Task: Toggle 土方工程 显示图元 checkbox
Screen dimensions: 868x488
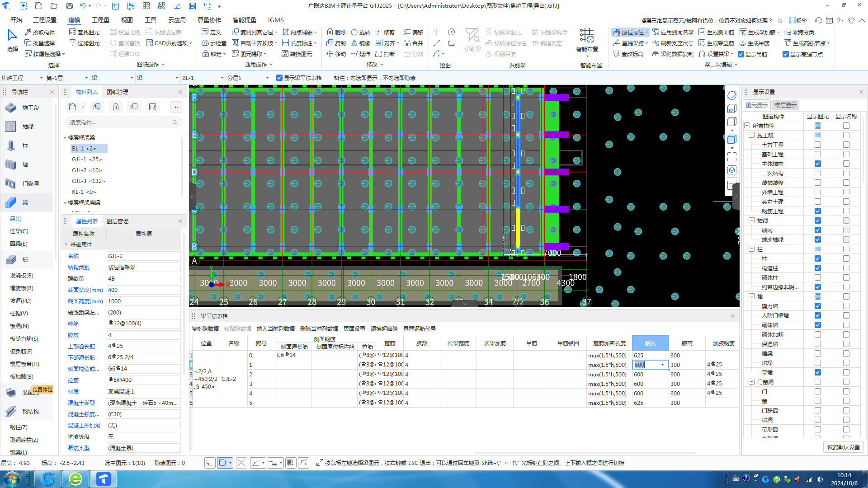Action: 818,145
